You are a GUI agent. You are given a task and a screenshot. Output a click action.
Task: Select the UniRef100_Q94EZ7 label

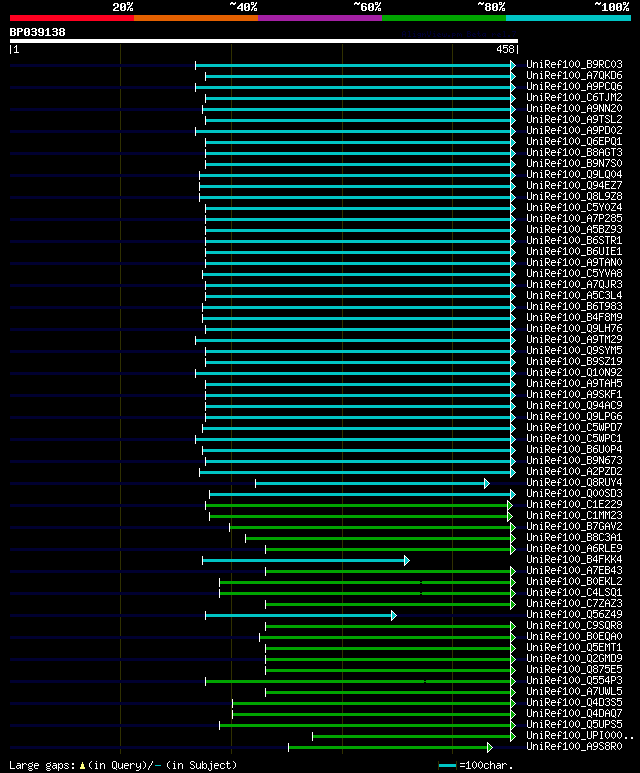[x=574, y=185]
